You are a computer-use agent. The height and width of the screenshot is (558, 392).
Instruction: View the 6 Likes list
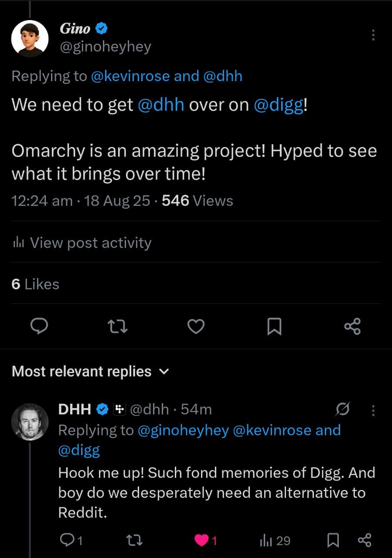pyautogui.click(x=35, y=284)
